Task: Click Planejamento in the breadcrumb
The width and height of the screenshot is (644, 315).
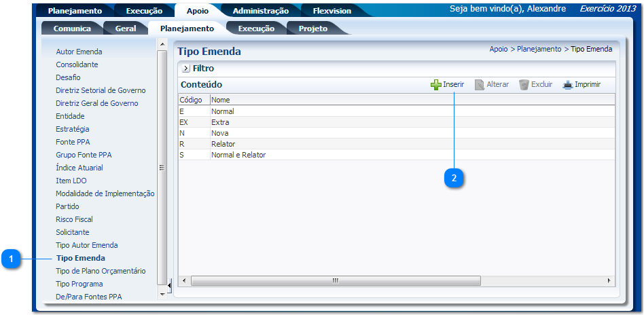Action: pos(539,49)
